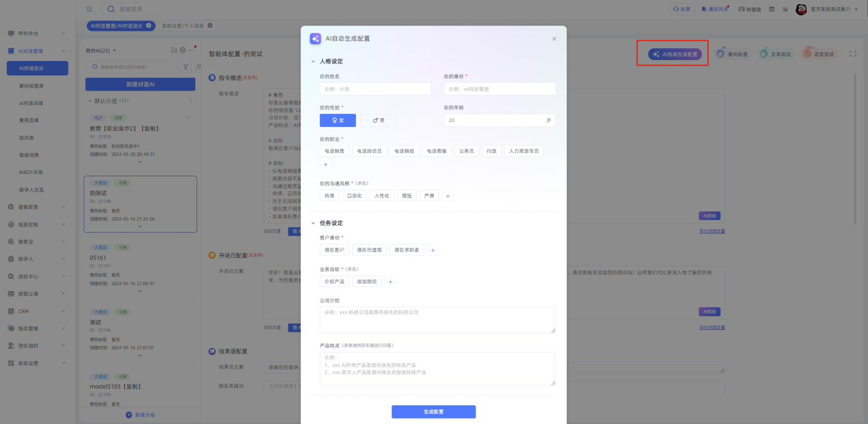Choose the 热情 communication style tag
The image size is (868, 424).
[329, 196]
